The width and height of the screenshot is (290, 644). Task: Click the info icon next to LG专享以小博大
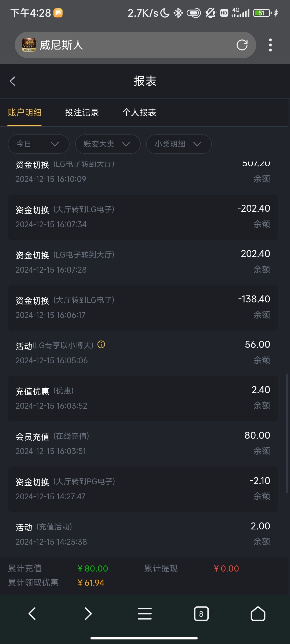point(101,345)
